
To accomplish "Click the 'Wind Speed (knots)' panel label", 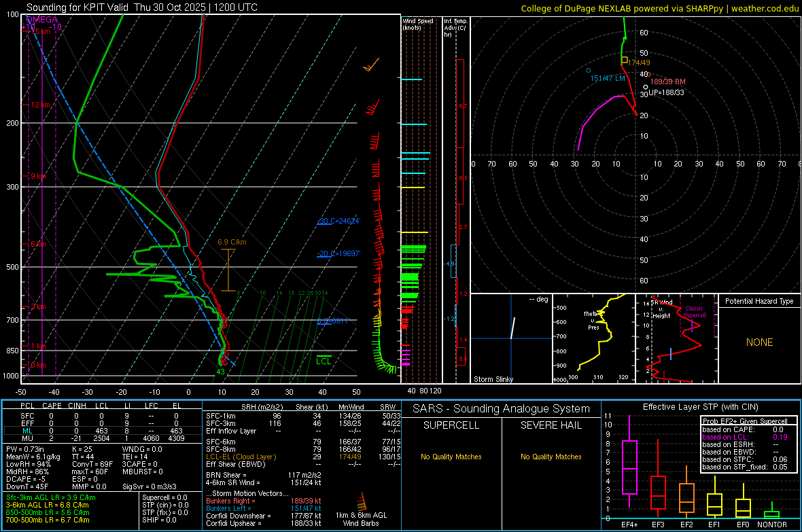I will 418,24.
